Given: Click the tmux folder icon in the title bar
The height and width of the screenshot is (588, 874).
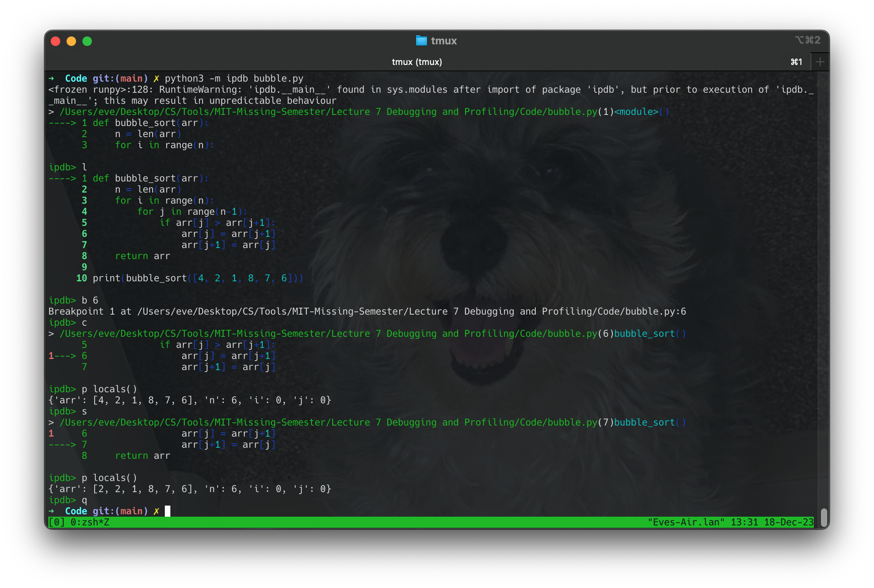Looking at the screenshot, I should pos(421,40).
